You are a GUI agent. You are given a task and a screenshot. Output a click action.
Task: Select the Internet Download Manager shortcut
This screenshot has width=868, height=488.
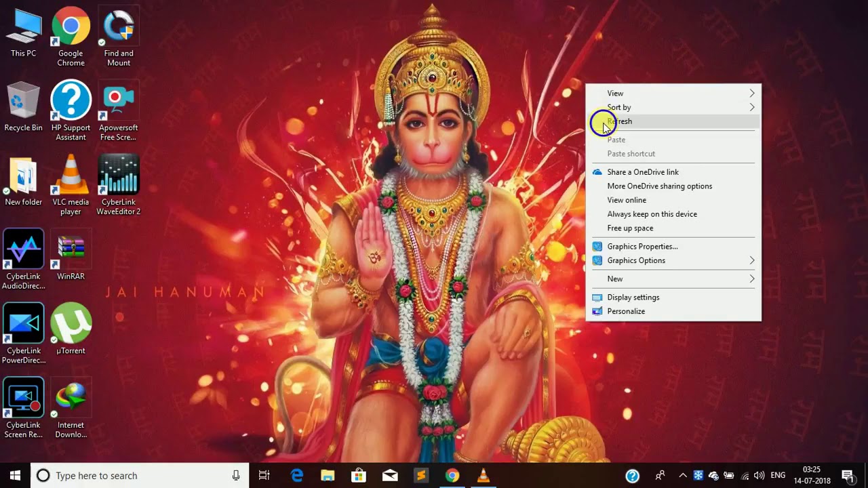pos(71,409)
